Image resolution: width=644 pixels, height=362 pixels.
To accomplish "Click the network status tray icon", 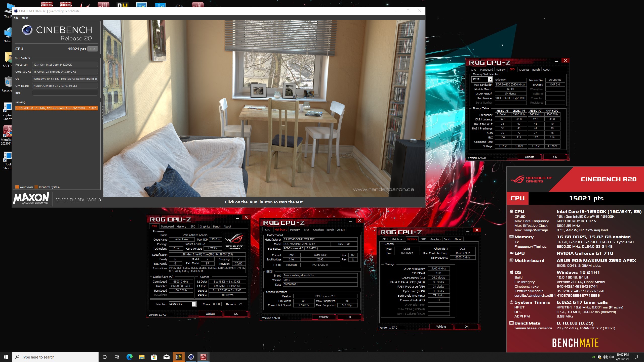I will point(606,357).
